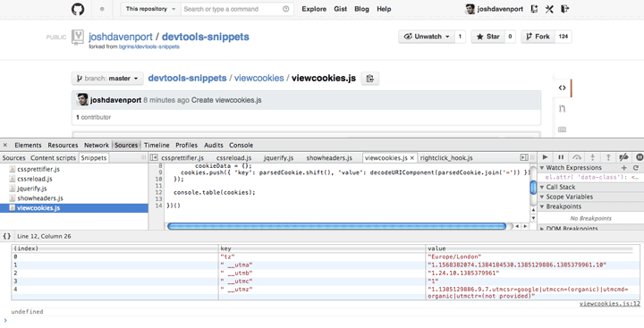This screenshot has width=644, height=328.
Task: Switch to the Network panel
Action: click(x=97, y=145)
